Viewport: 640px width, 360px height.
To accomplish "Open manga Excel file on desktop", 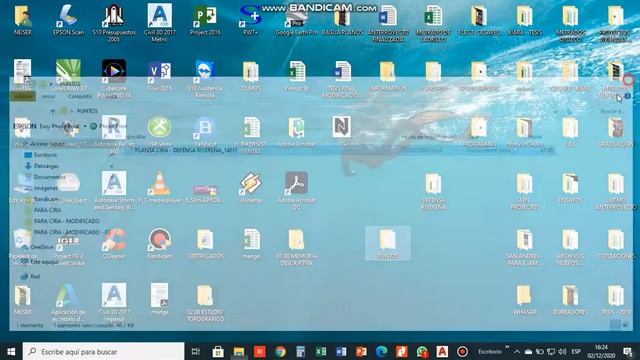I will coord(251,243).
